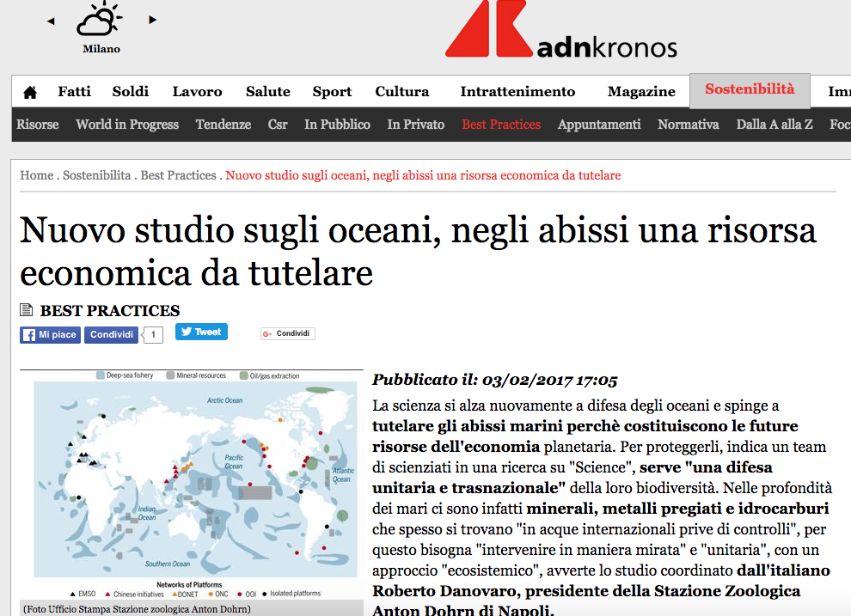
Task: Click the Best Practices section document icon
Action: [x=27, y=311]
